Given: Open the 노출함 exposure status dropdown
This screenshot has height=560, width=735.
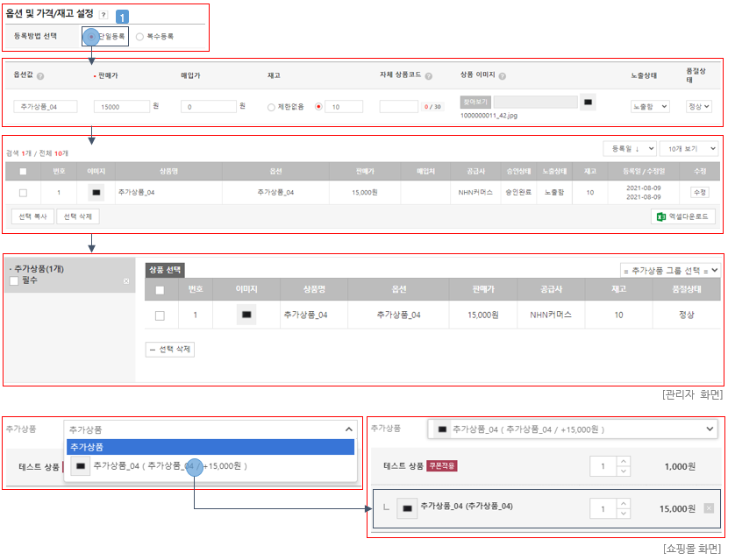Looking at the screenshot, I should (x=650, y=107).
